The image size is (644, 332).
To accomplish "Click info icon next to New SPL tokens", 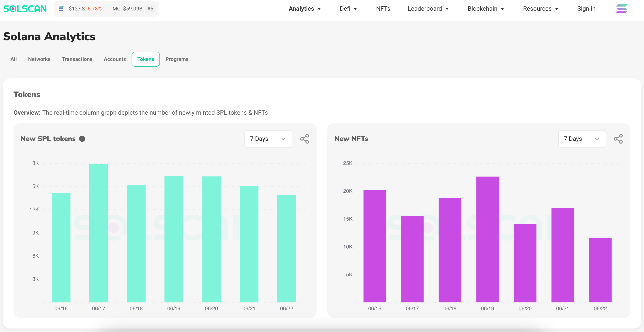I will tap(82, 139).
